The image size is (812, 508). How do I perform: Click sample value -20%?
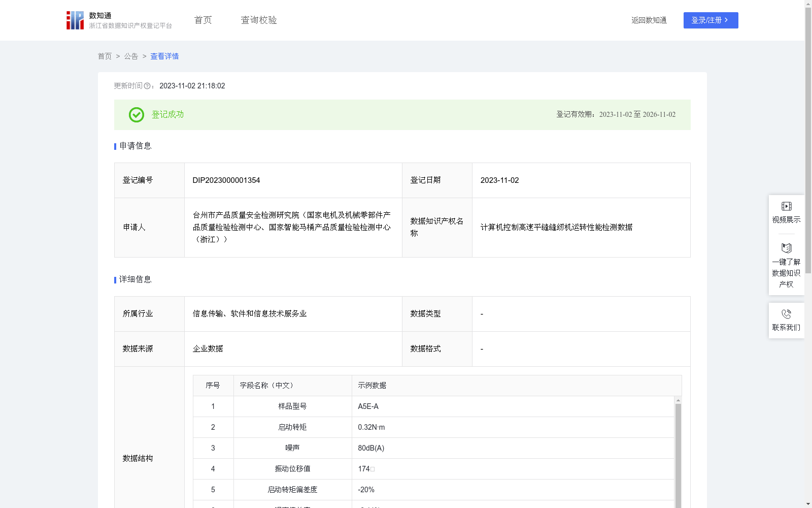pyautogui.click(x=366, y=490)
